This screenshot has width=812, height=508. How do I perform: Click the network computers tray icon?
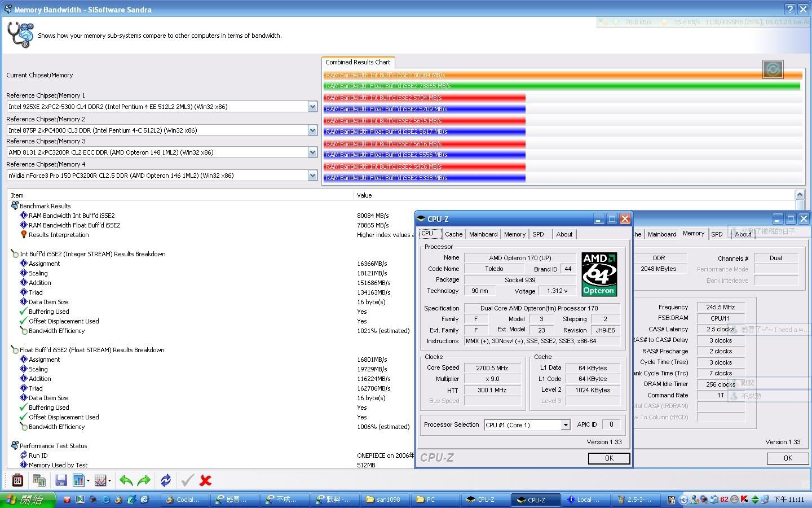[x=765, y=500]
